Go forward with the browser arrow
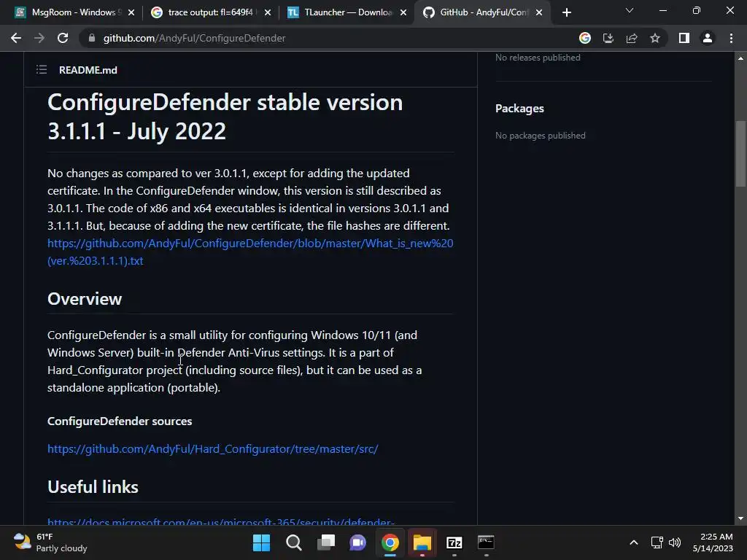The height and width of the screenshot is (560, 747). (39, 38)
